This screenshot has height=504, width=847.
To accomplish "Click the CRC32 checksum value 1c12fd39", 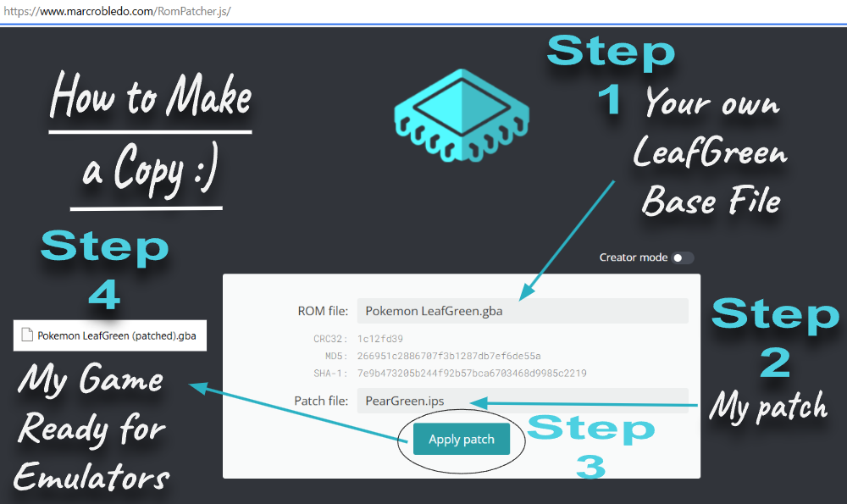I will (379, 339).
